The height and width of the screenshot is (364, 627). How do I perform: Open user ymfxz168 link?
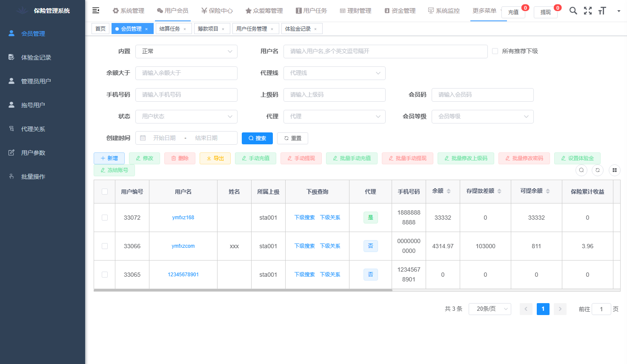[x=183, y=218]
